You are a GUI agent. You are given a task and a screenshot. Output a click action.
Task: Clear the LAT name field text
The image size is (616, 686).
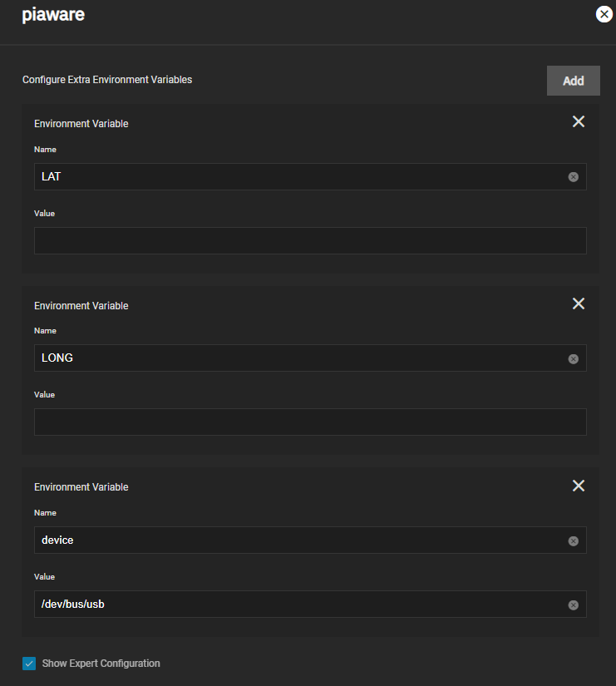pos(573,177)
